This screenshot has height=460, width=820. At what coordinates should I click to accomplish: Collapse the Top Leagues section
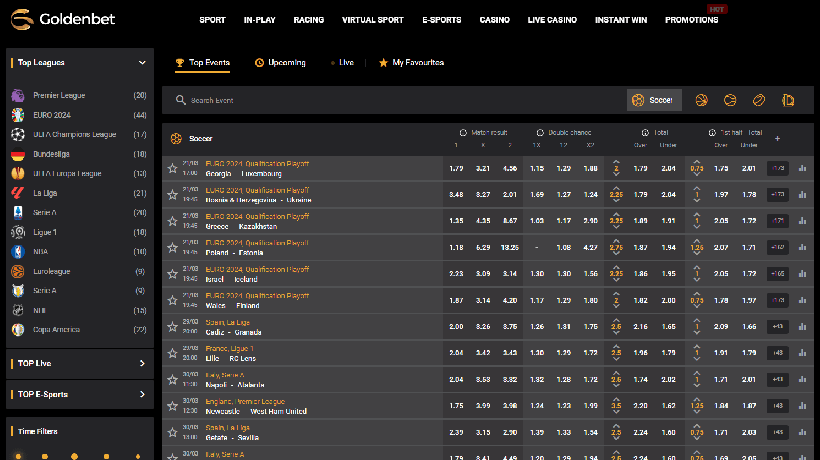(142, 62)
